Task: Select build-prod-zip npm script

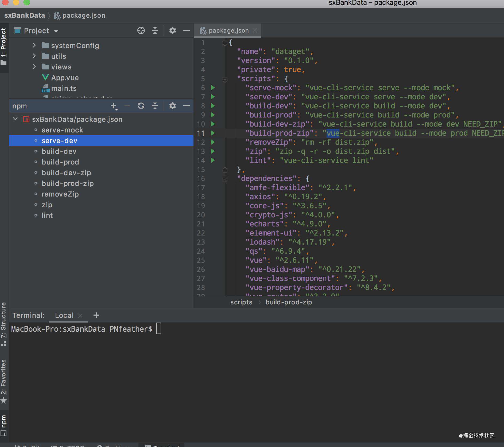Action: (x=68, y=183)
